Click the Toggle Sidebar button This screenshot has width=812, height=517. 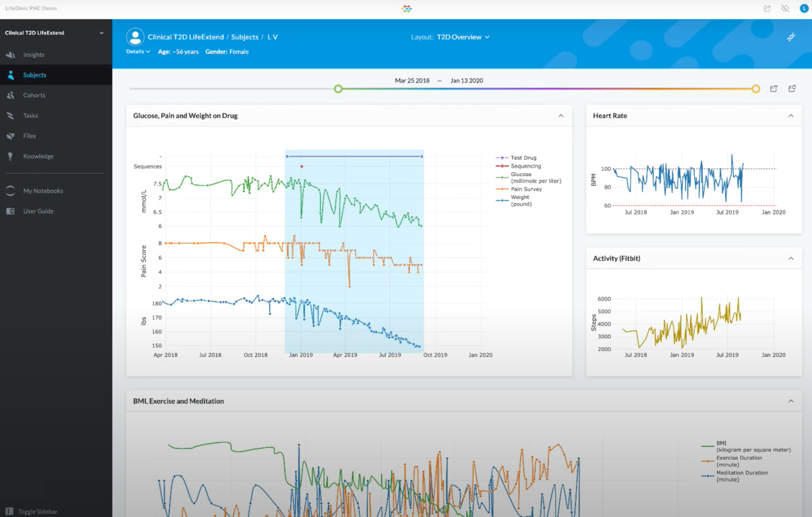[x=32, y=511]
